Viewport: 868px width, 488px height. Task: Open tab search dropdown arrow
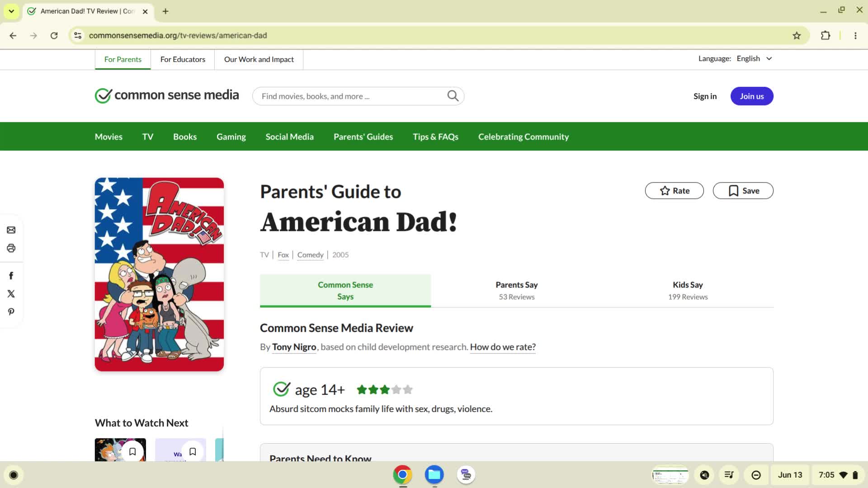pos(11,11)
